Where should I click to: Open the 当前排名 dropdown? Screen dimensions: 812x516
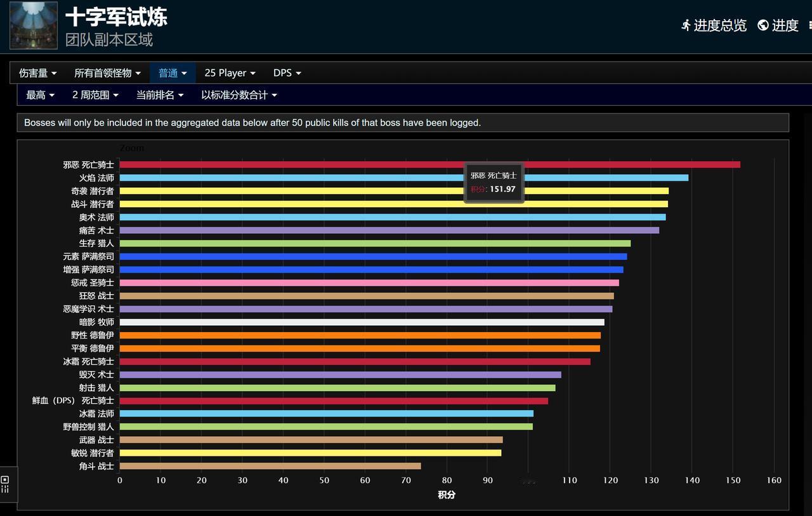160,95
